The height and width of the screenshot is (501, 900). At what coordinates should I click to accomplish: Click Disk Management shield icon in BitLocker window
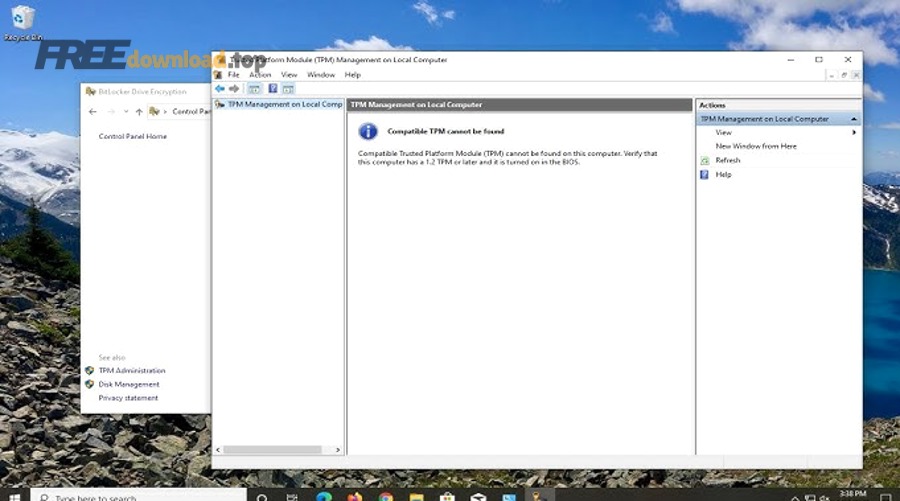tap(90, 385)
